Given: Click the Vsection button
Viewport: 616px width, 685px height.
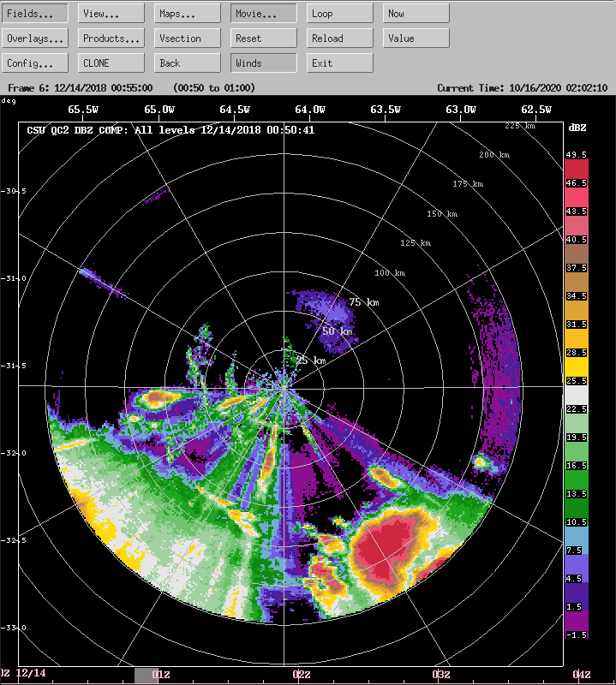Looking at the screenshot, I should pos(188,39).
